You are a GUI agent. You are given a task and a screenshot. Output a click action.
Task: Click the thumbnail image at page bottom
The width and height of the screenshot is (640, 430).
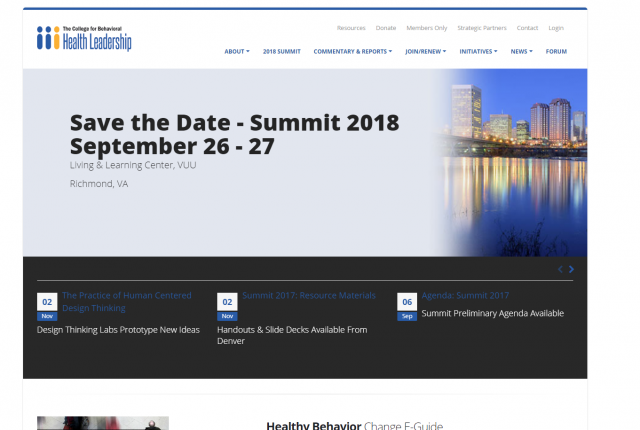pos(103,423)
